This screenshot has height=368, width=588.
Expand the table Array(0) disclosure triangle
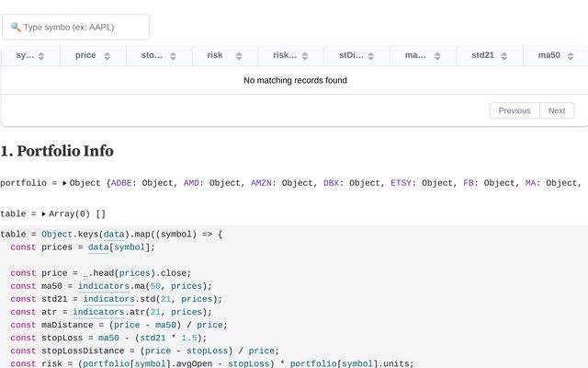pyautogui.click(x=44, y=213)
